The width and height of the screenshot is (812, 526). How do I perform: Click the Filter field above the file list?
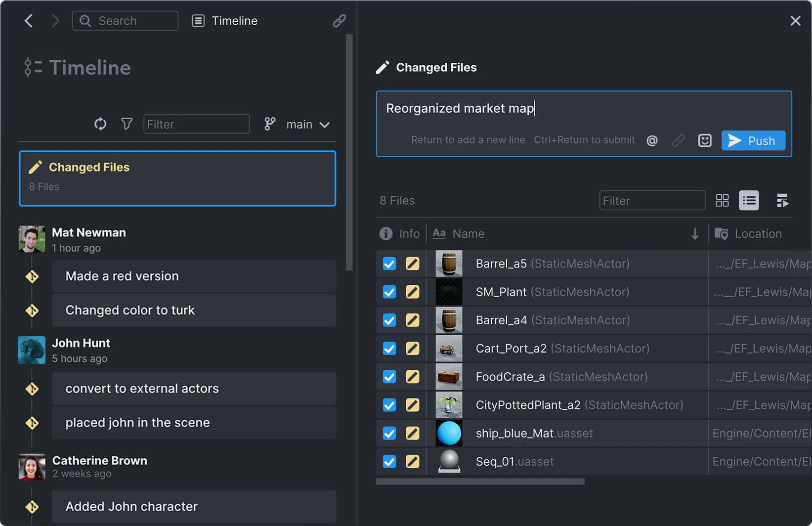(652, 200)
